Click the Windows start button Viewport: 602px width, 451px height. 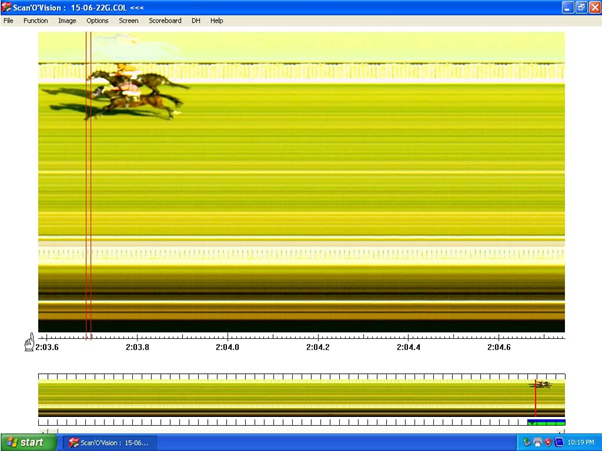[25, 442]
